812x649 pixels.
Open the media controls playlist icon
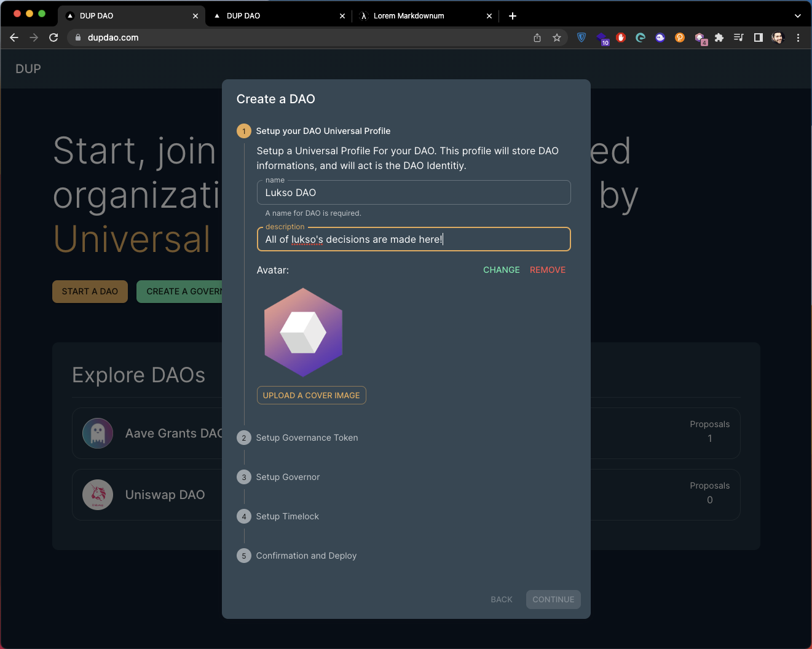tap(739, 37)
